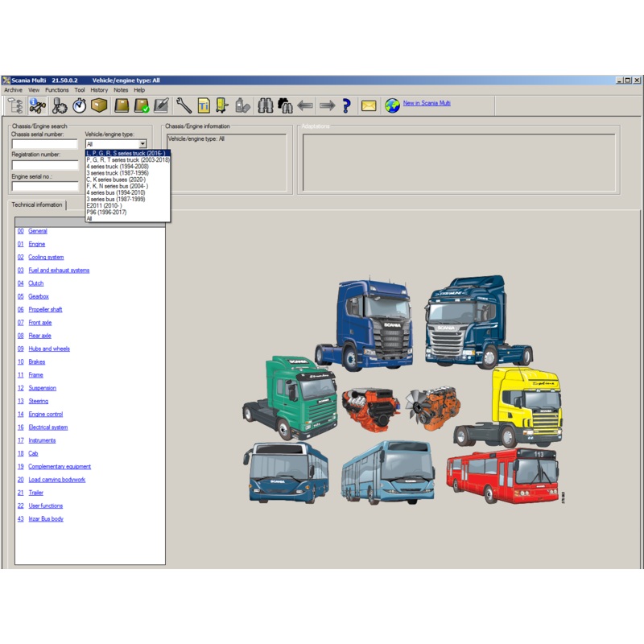
Task: Click the forward arrow icon
Action: tap(328, 106)
